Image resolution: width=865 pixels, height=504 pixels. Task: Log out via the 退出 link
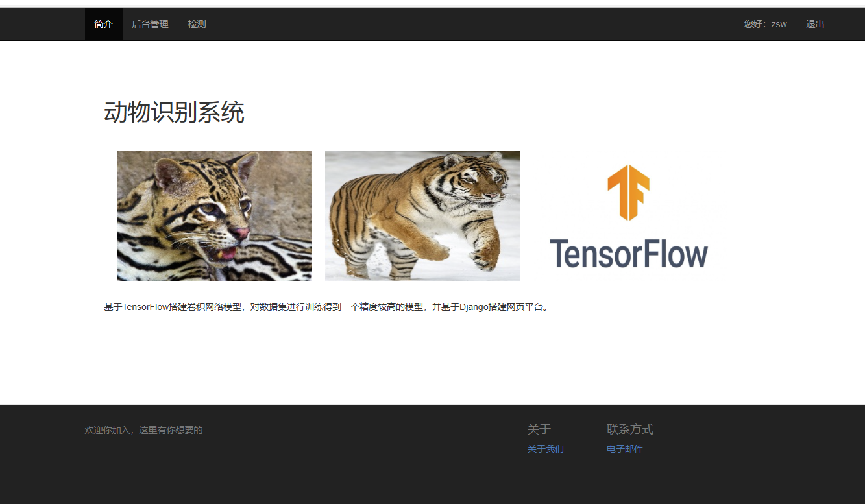pyautogui.click(x=815, y=24)
